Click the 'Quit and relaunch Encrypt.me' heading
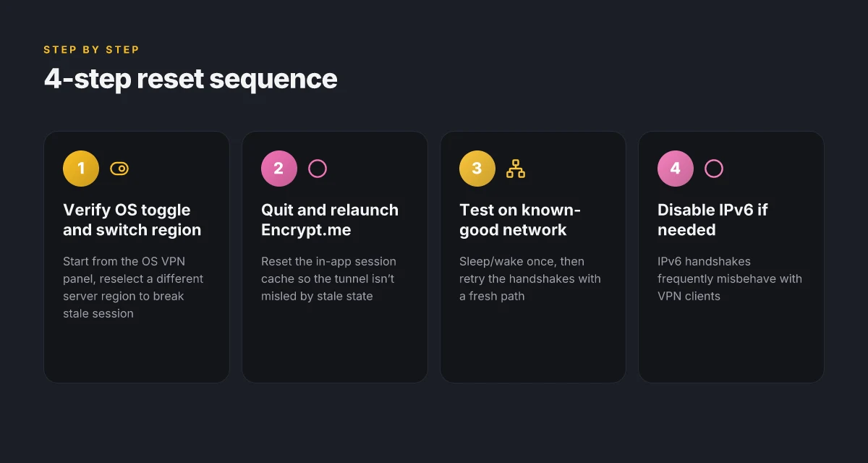 click(330, 220)
